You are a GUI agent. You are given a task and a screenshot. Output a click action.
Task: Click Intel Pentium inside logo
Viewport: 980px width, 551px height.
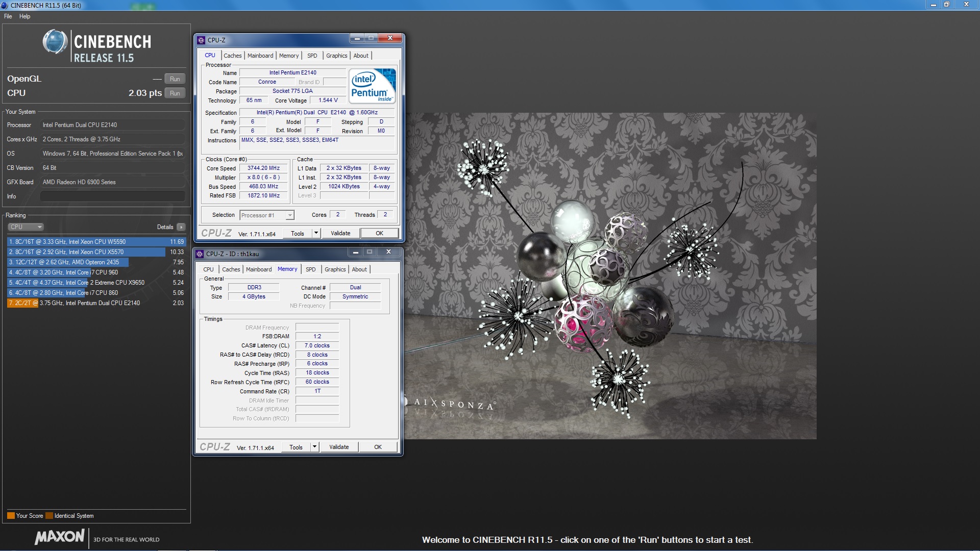coord(372,86)
